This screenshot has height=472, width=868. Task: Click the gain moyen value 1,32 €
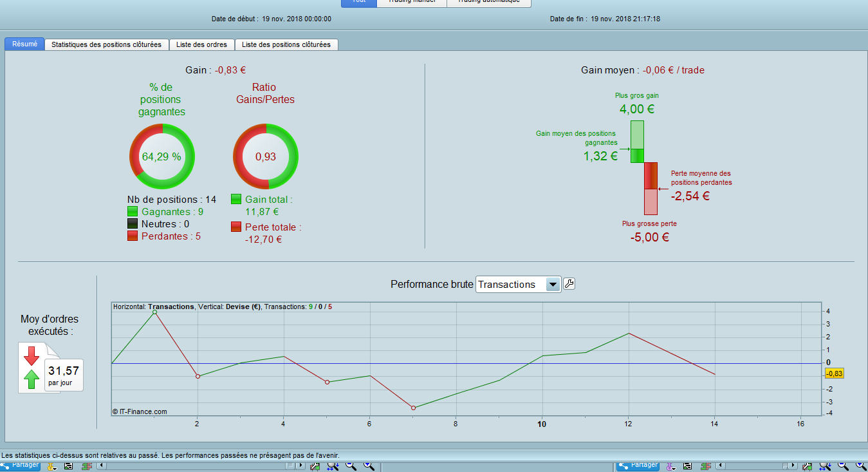600,156
